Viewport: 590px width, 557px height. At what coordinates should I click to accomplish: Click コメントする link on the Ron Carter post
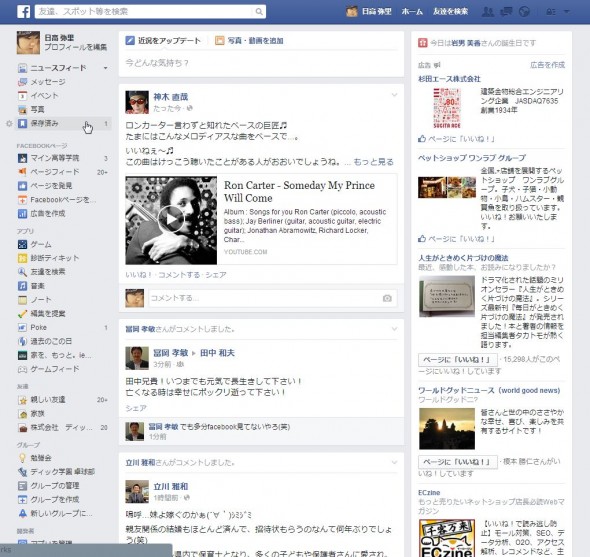pyautogui.click(x=179, y=275)
